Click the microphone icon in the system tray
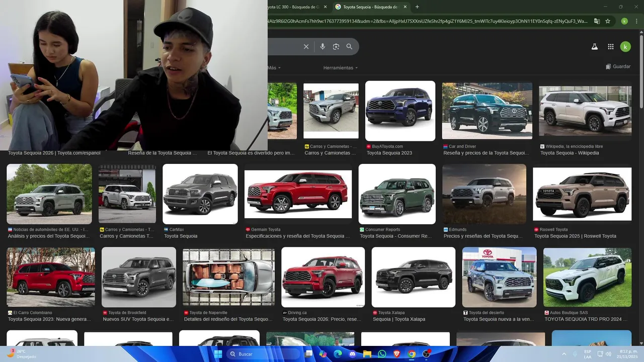The width and height of the screenshot is (644, 362). pyautogui.click(x=575, y=354)
